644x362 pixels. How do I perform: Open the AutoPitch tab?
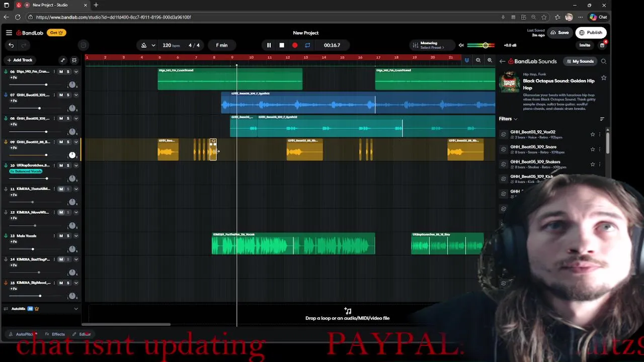(23, 334)
